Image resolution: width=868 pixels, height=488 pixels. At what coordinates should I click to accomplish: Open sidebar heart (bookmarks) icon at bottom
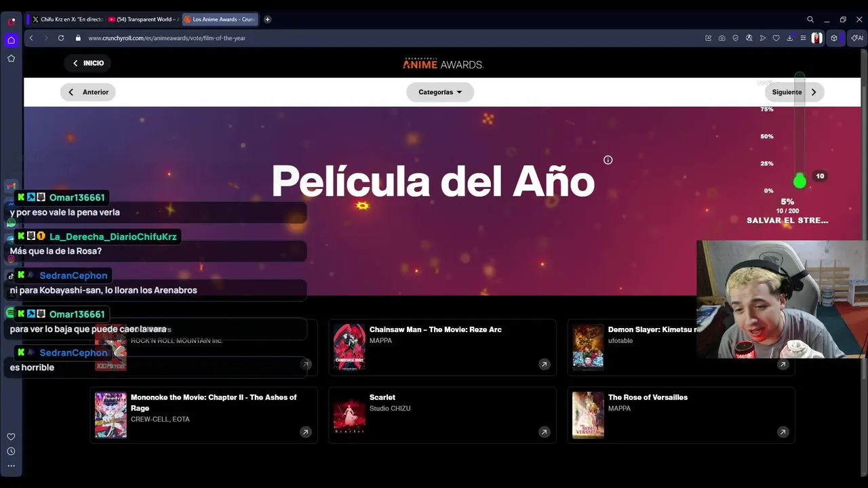coord(11,436)
